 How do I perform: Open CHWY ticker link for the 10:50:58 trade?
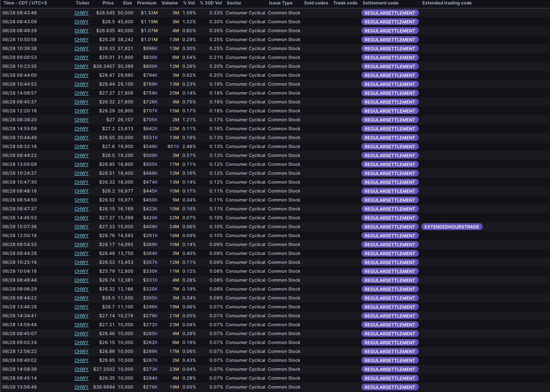pyautogui.click(x=82, y=39)
